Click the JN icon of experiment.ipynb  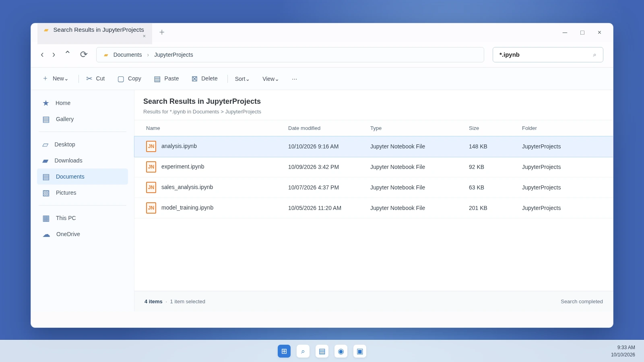(x=151, y=167)
